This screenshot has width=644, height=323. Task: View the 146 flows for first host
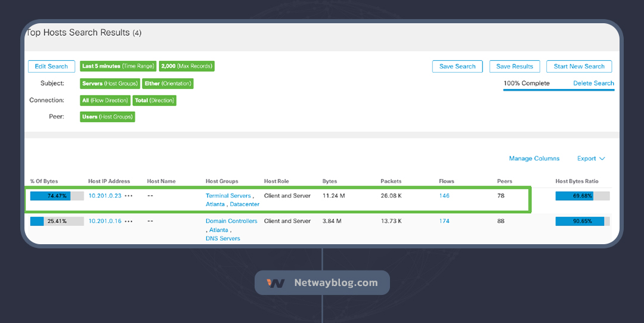(444, 196)
